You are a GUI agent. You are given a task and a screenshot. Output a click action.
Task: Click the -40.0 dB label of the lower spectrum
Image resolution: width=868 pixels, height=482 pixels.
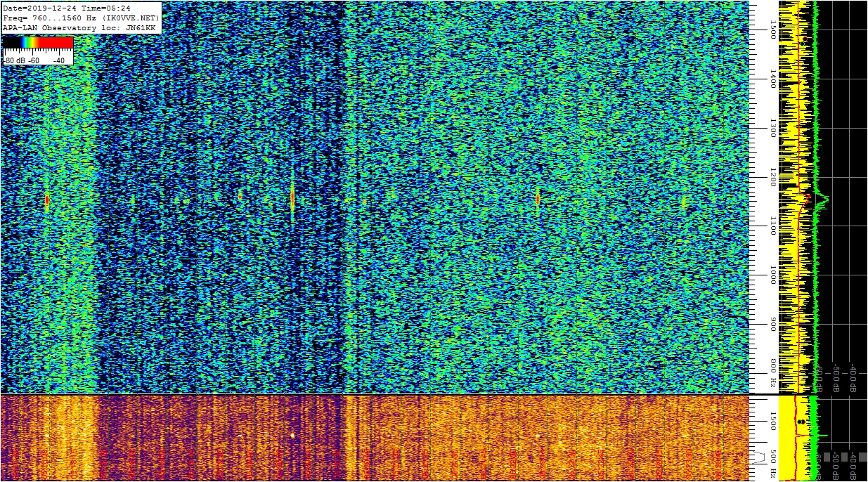[x=853, y=464]
